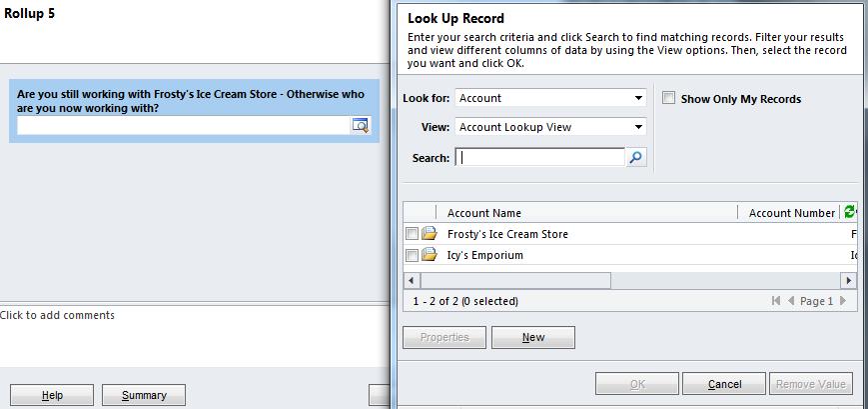Click the New button

click(533, 337)
